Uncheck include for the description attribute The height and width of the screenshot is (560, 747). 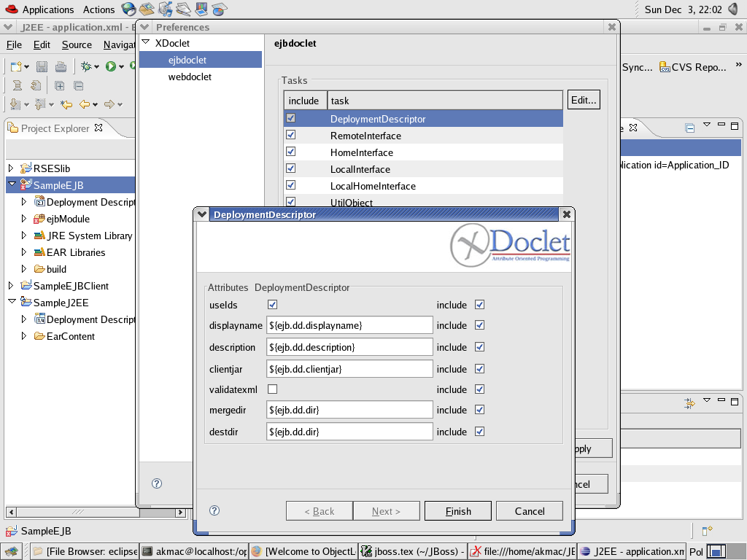point(480,347)
